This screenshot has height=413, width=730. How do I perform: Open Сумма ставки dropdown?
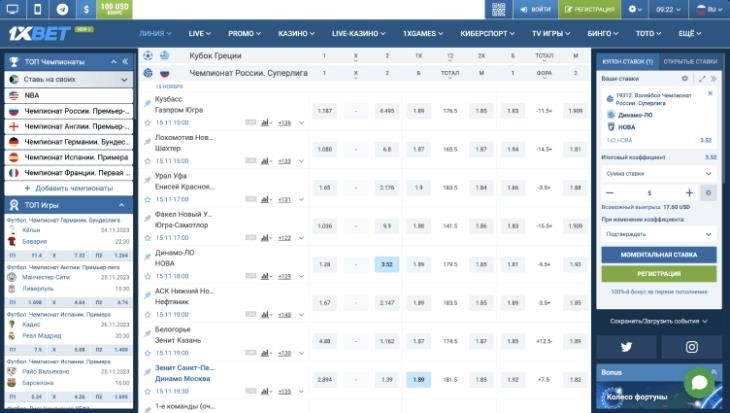(x=659, y=174)
